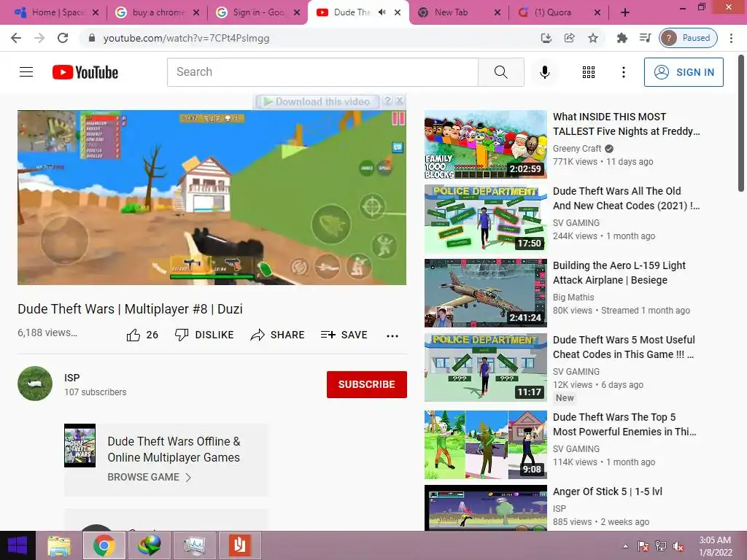
Task: Click the muted volume tray icon
Action: tap(678, 546)
